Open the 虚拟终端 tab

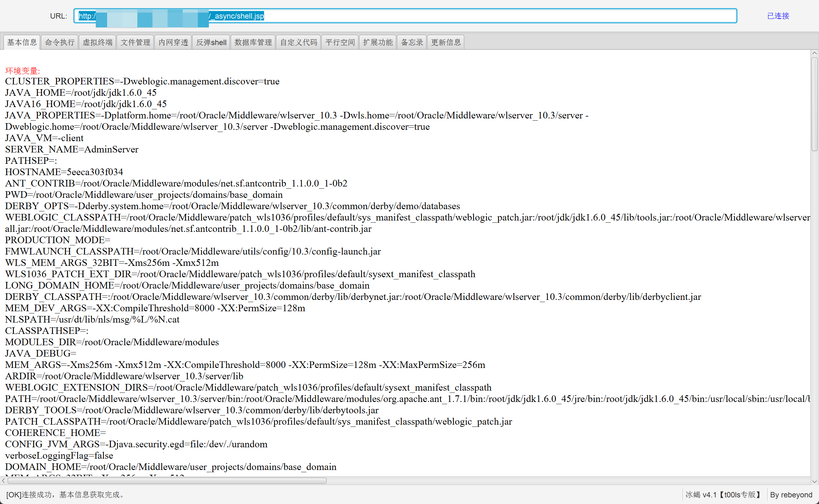click(97, 42)
